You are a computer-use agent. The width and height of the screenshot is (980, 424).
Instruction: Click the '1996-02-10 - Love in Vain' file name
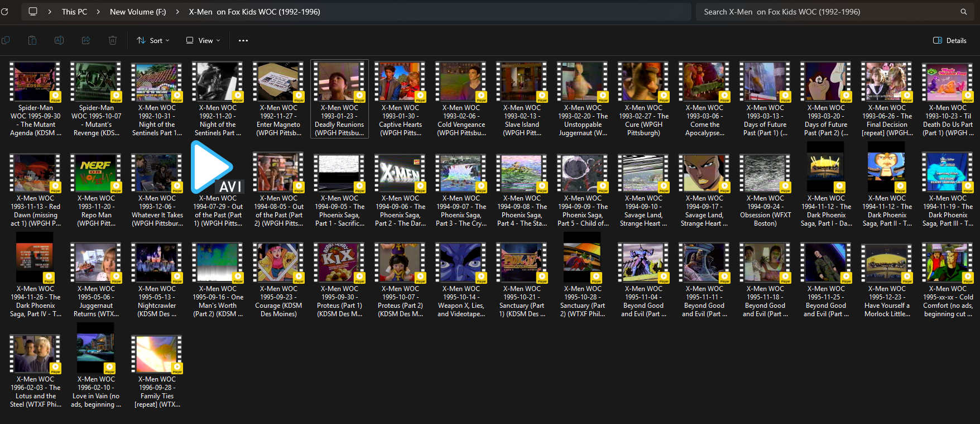(96, 392)
